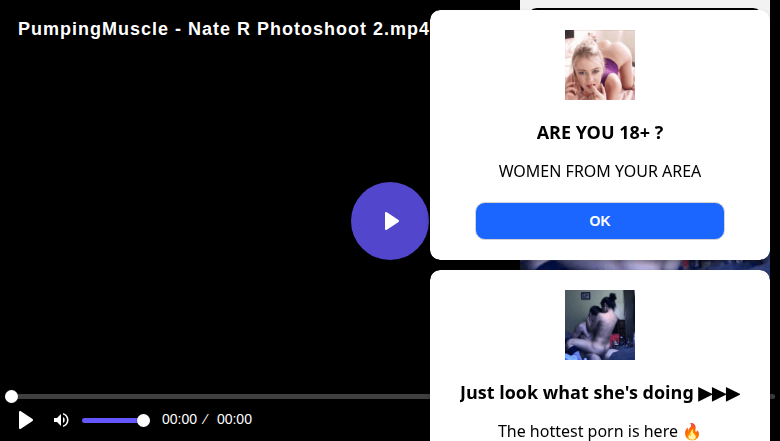The width and height of the screenshot is (780, 441).
Task: Click the thumbnail in the top popup
Action: tap(600, 65)
